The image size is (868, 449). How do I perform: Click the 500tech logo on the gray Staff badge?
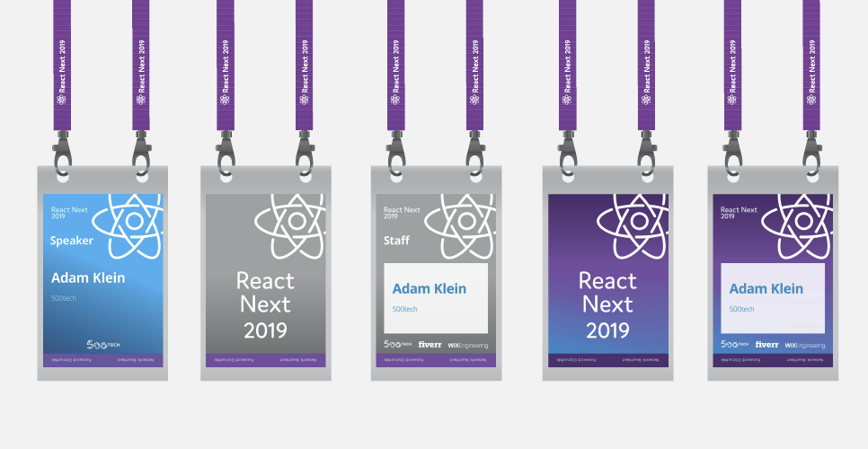(x=397, y=344)
